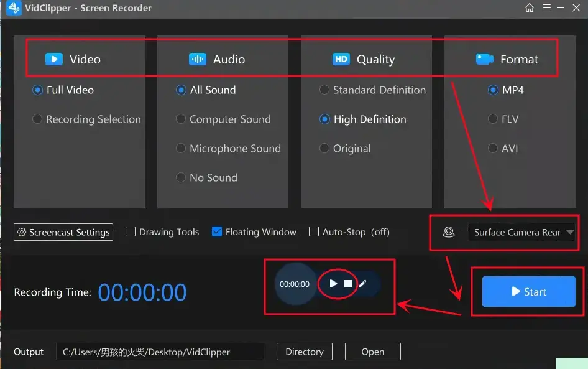Enable the Drawing Tools checkbox
The image size is (588, 369).
[x=131, y=231]
